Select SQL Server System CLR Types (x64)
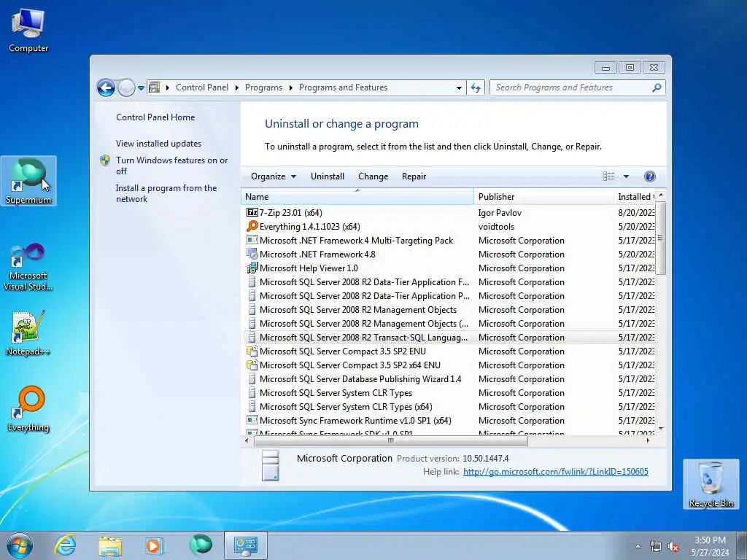747x560 pixels. [x=449, y=407]
